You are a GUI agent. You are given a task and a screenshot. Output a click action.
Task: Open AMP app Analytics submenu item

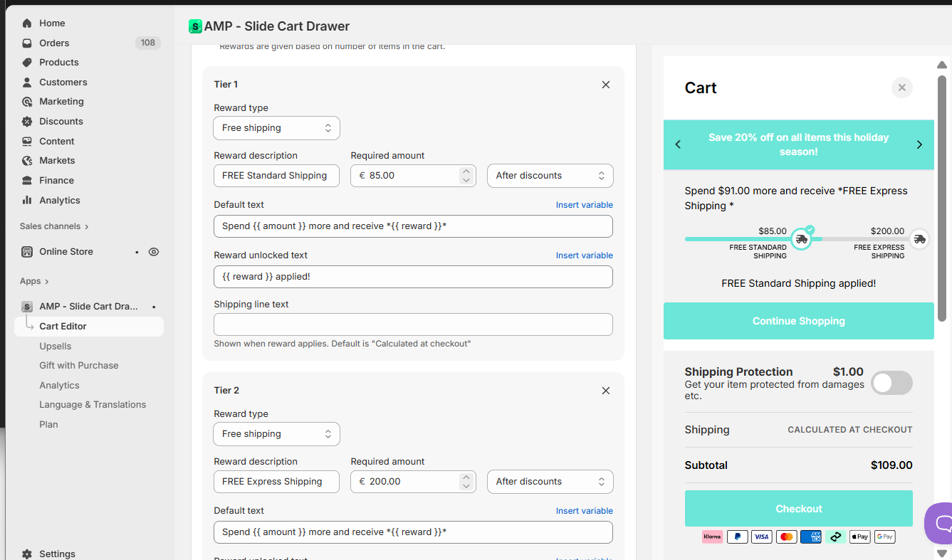click(x=59, y=386)
